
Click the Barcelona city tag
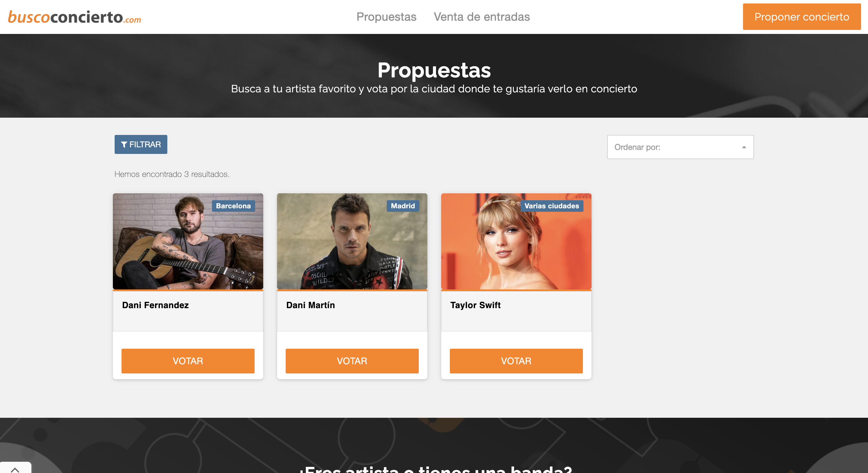pyautogui.click(x=233, y=206)
